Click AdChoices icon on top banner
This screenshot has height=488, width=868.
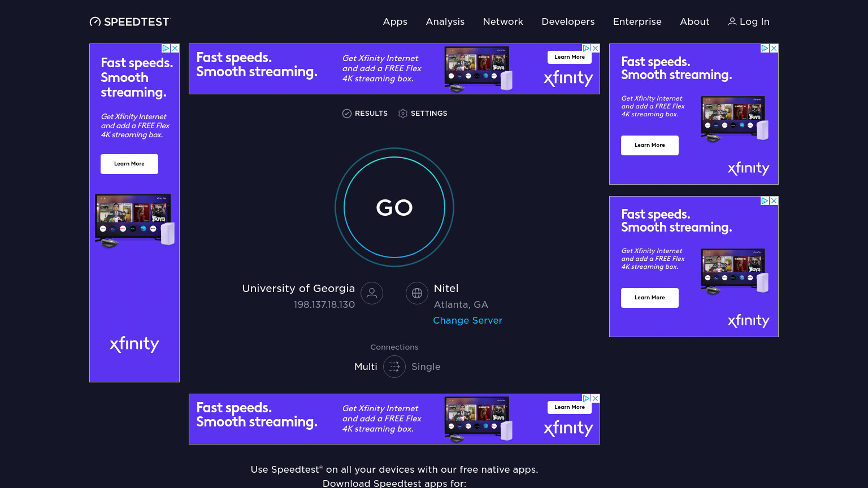[587, 49]
